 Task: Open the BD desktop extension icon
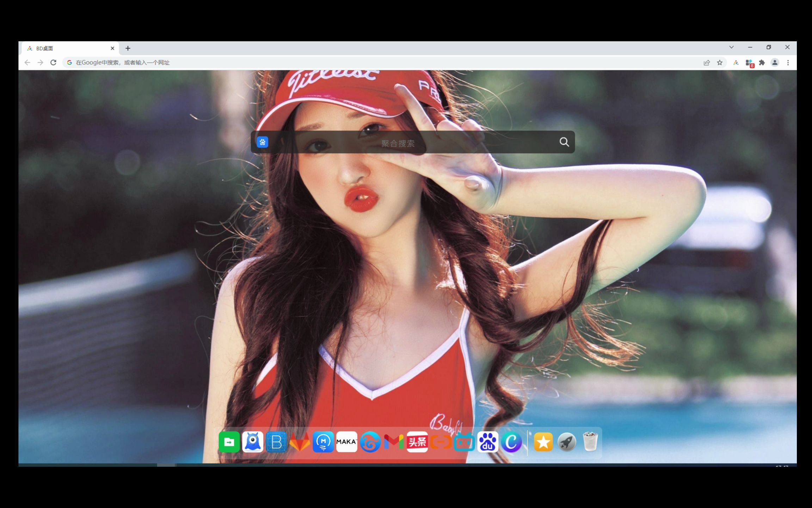tap(736, 62)
